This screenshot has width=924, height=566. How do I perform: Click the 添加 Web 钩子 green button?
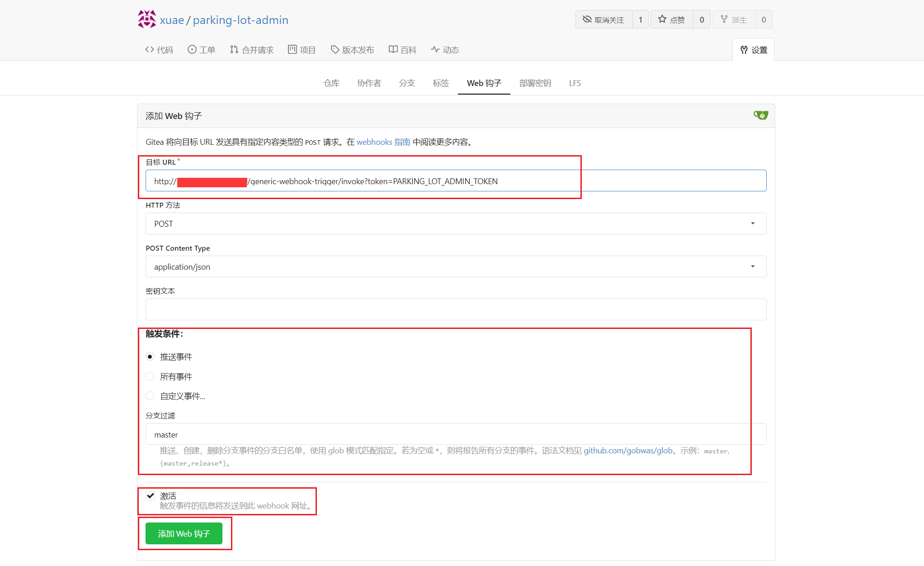[184, 533]
